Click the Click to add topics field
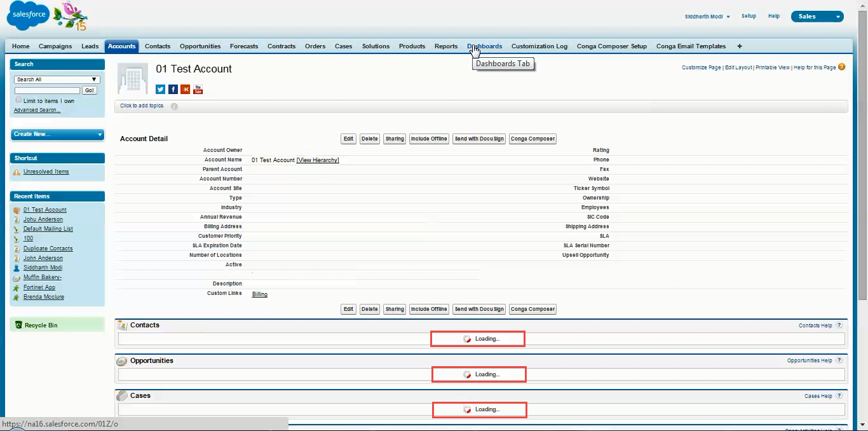 (141, 106)
